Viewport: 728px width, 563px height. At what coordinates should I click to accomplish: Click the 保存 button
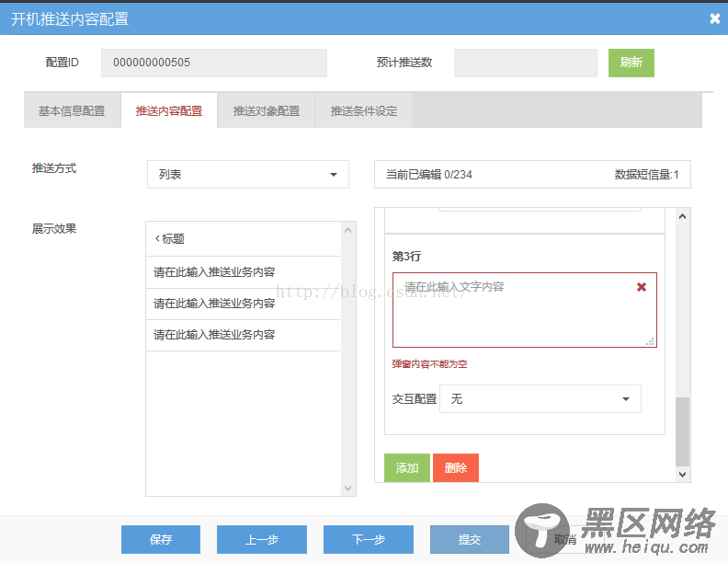pos(161,539)
